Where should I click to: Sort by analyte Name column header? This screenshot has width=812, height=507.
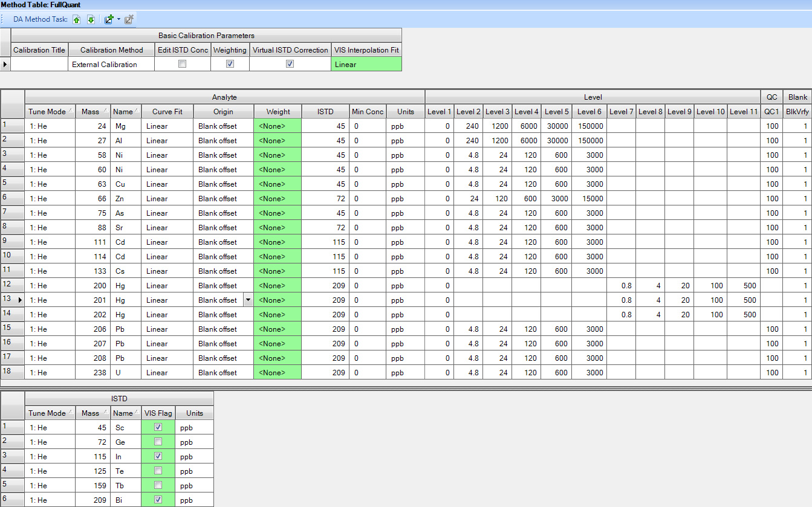(126, 111)
